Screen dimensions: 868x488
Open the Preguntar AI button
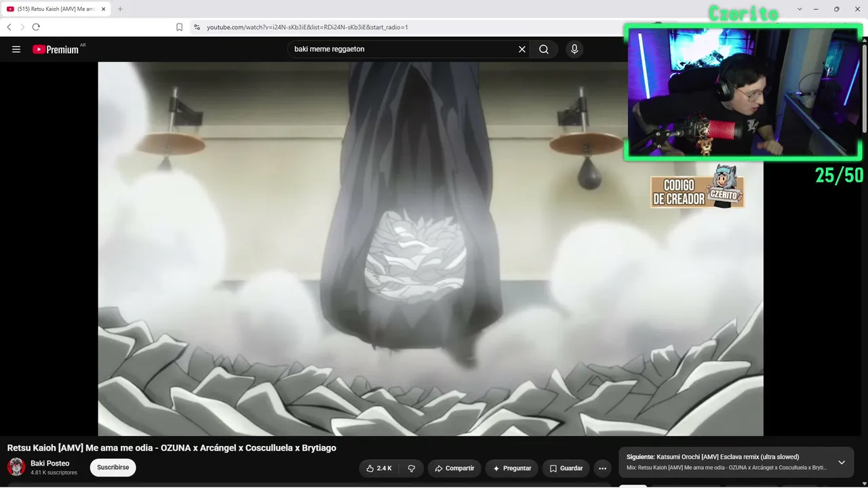tap(512, 468)
